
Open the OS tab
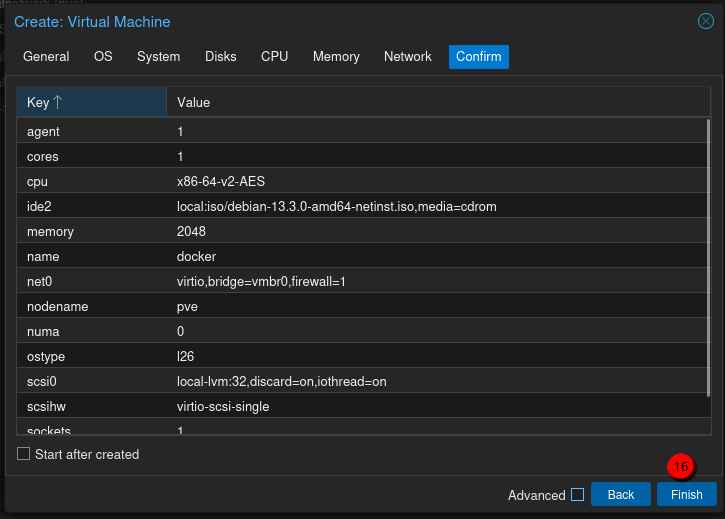tap(103, 57)
